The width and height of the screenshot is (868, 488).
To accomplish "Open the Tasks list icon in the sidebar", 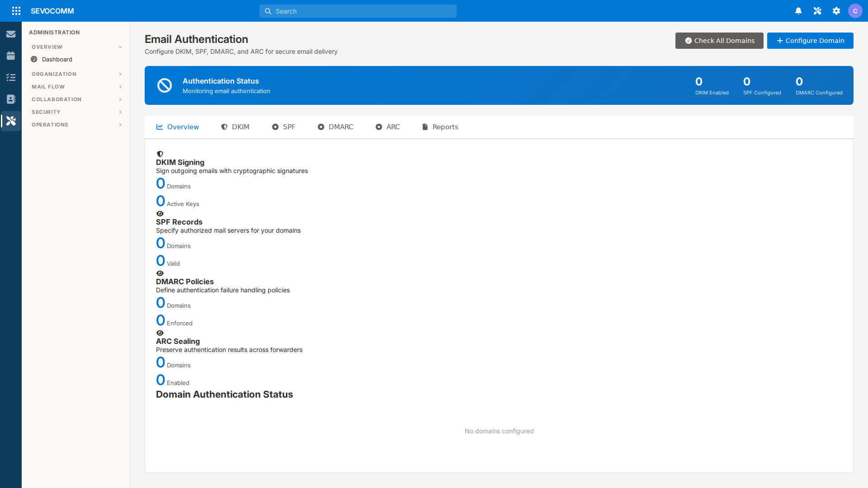I will pos(11,77).
